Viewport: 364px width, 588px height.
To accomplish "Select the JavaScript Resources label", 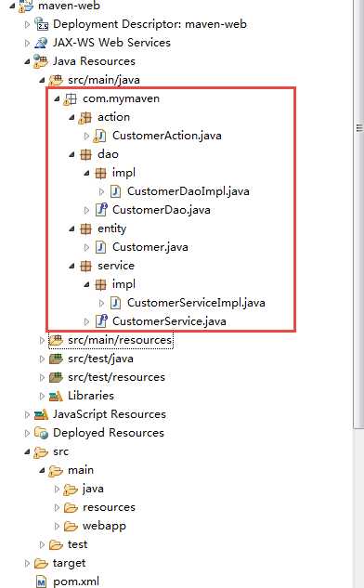I will (x=109, y=414).
